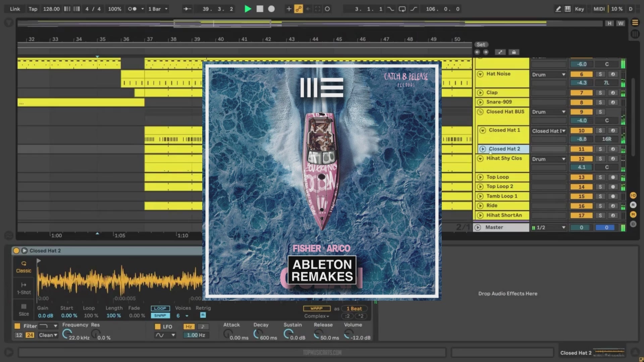644x362 pixels.
Task: Toggle the WARP button in Simpler
Action: (x=316, y=308)
